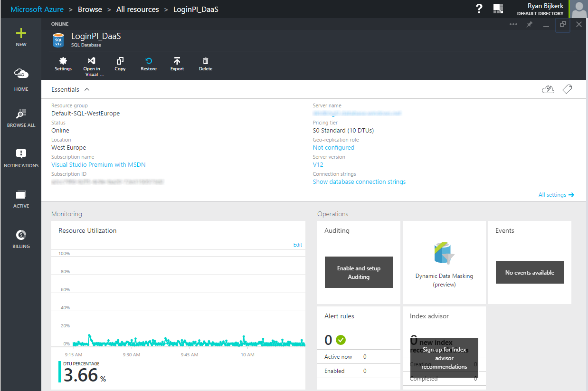Click the Operations section heading
Viewport: 588px width, 391px height.
point(333,214)
